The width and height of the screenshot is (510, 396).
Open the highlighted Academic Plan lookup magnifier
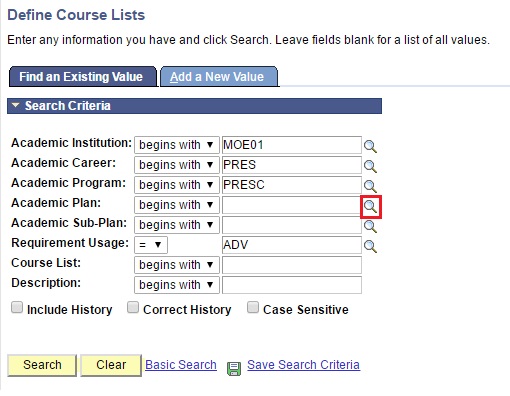[371, 207]
